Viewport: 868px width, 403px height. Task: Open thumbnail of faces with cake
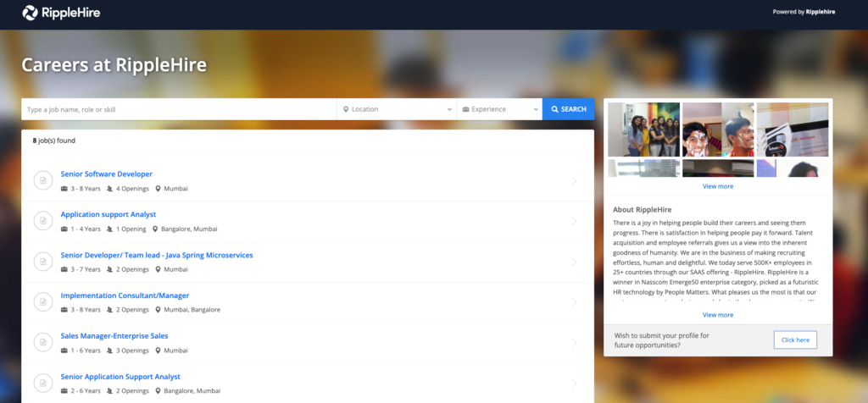[718, 130]
